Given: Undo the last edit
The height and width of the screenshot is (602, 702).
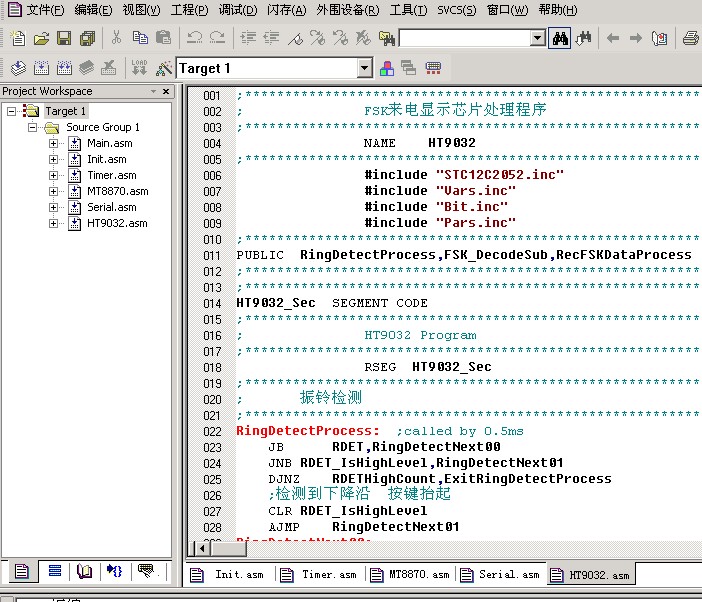Looking at the screenshot, I should [194, 38].
